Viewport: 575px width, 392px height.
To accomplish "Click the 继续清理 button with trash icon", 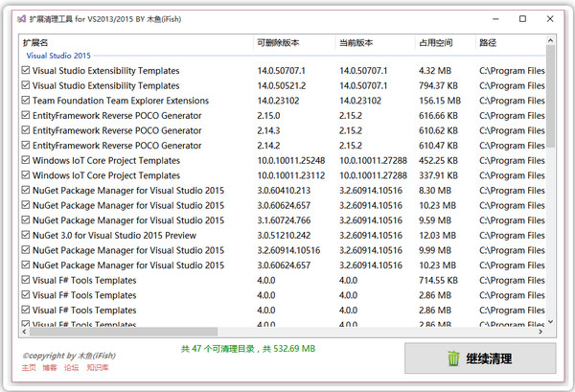I will pos(479,358).
